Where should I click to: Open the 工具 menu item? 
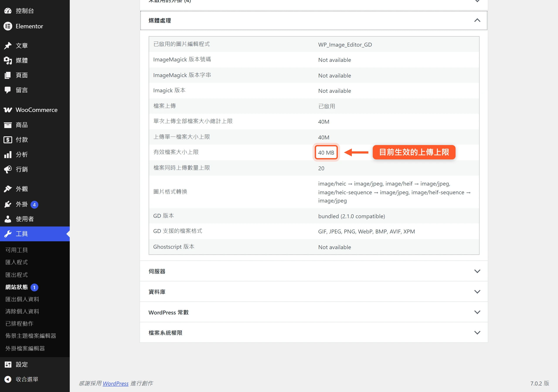pyautogui.click(x=35, y=234)
